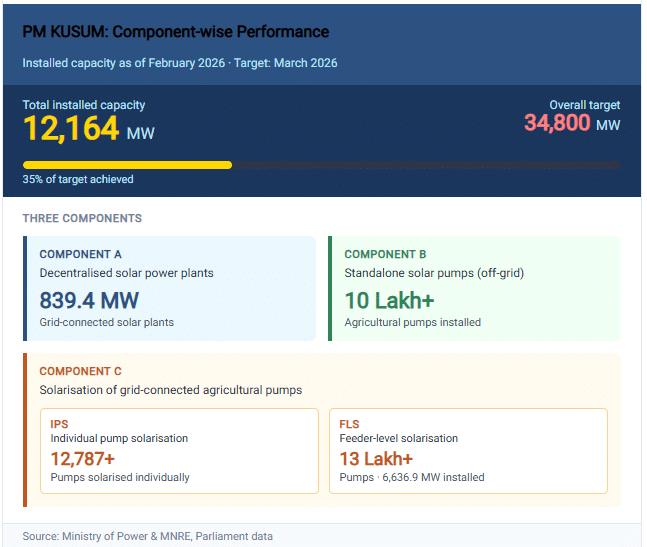Click the COMPONENT C heading
This screenshot has width=647, height=547.
81,371
